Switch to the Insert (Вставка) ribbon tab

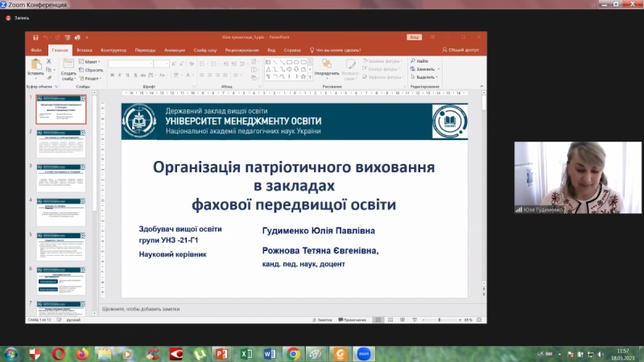85,50
